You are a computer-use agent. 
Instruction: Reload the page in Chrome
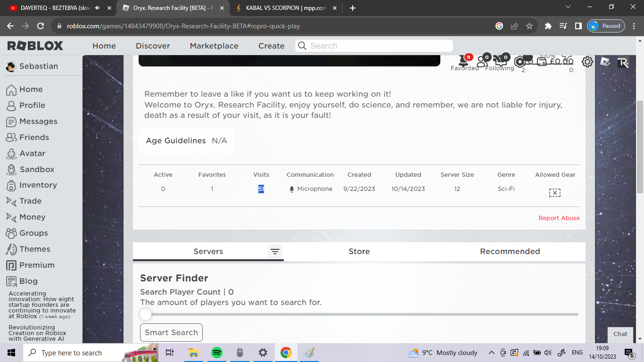coord(41,26)
